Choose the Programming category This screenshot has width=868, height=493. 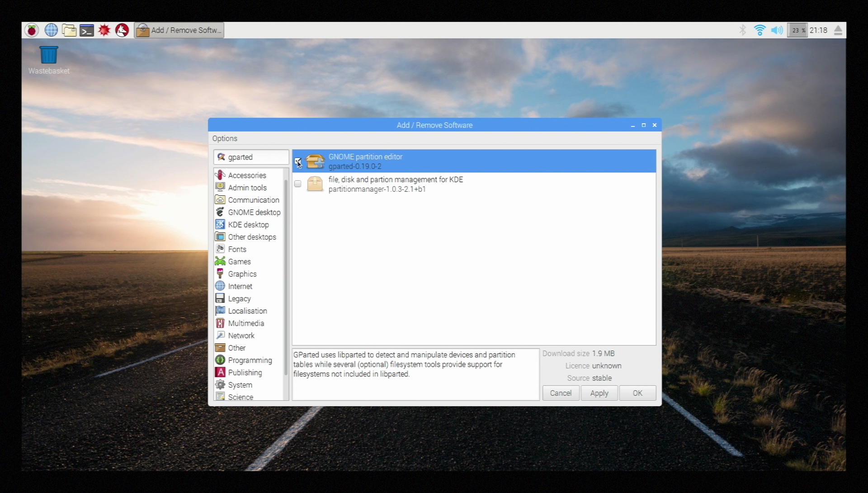tap(250, 360)
